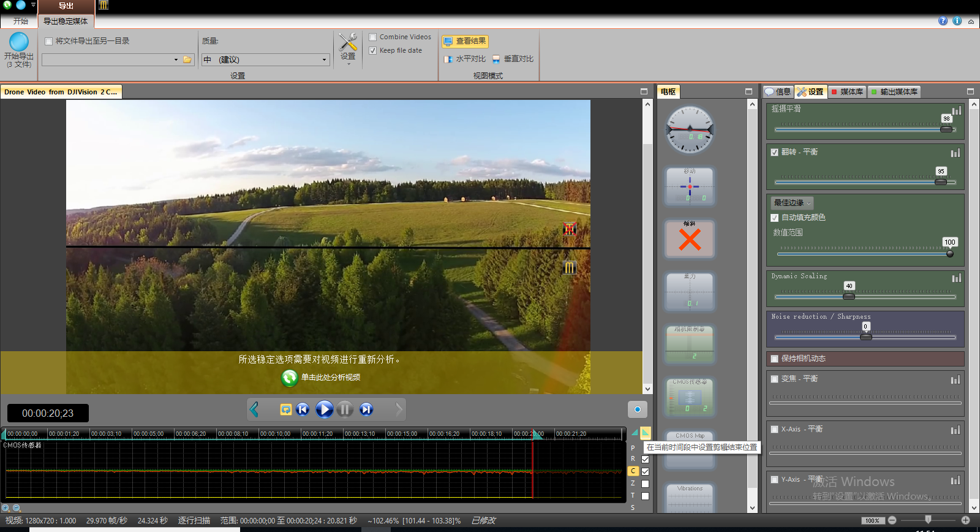The height and width of the screenshot is (532, 980).
Task: Enable the X-Axis - 平衡 checkbox
Action: [774, 429]
